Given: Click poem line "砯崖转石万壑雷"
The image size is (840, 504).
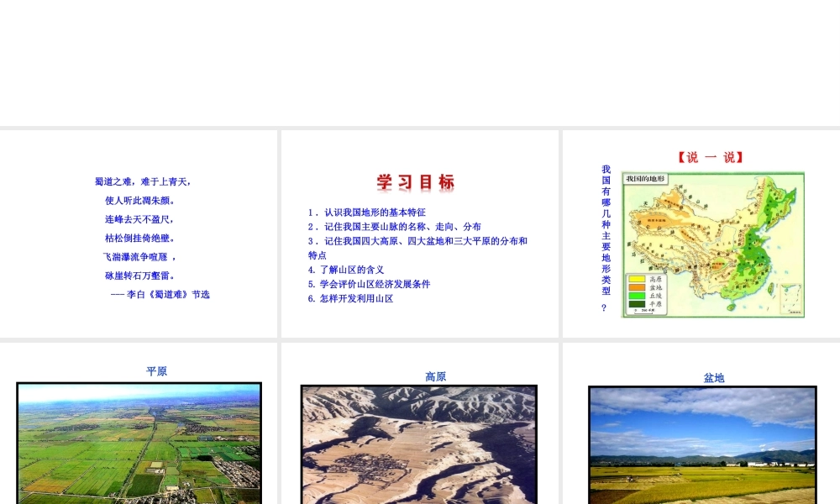Looking at the screenshot, I should [x=139, y=276].
